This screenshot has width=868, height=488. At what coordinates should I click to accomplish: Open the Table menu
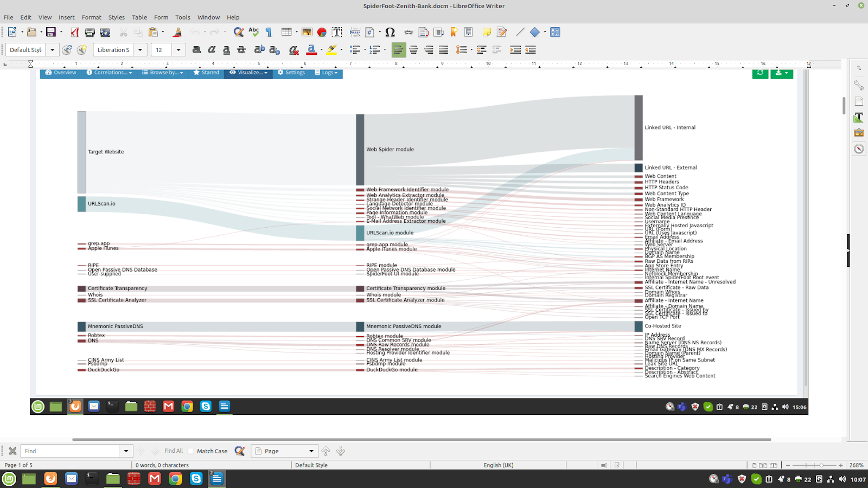tap(139, 17)
